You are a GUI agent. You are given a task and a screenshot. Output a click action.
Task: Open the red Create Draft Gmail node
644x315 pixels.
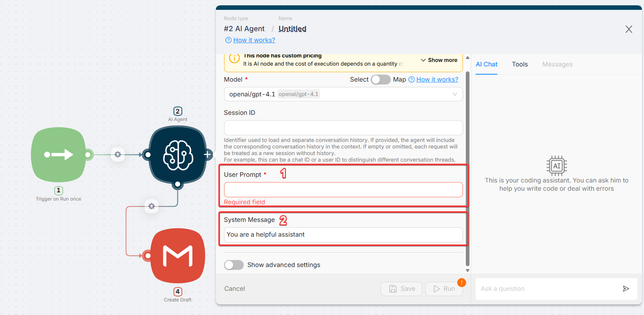click(177, 256)
